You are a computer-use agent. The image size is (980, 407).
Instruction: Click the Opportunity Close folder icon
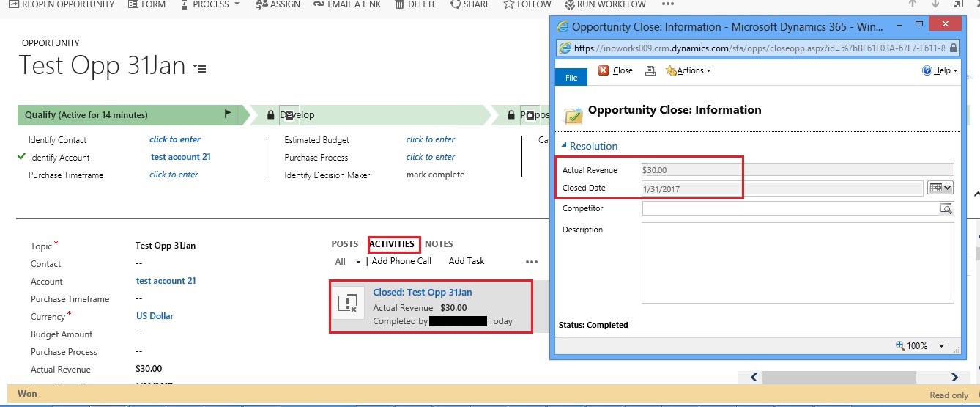573,114
